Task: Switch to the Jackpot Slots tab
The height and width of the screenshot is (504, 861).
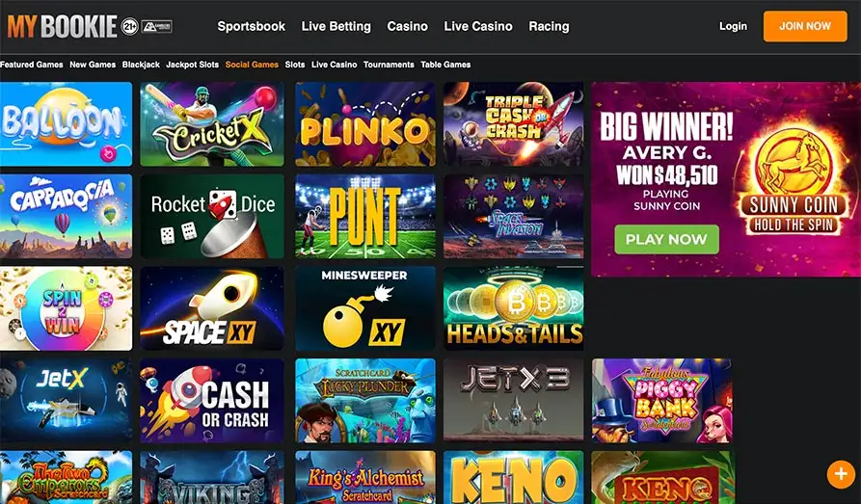Action: [x=192, y=65]
